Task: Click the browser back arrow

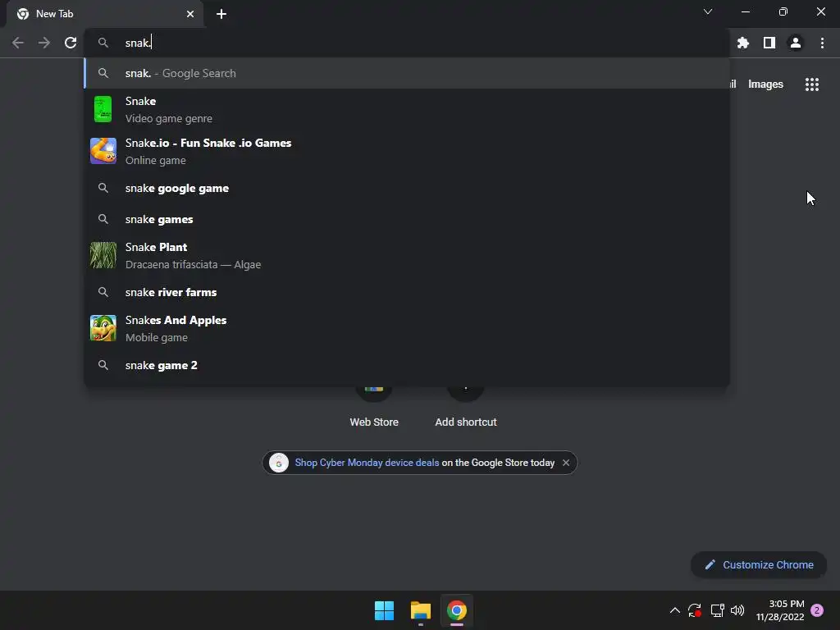Action: (18, 43)
